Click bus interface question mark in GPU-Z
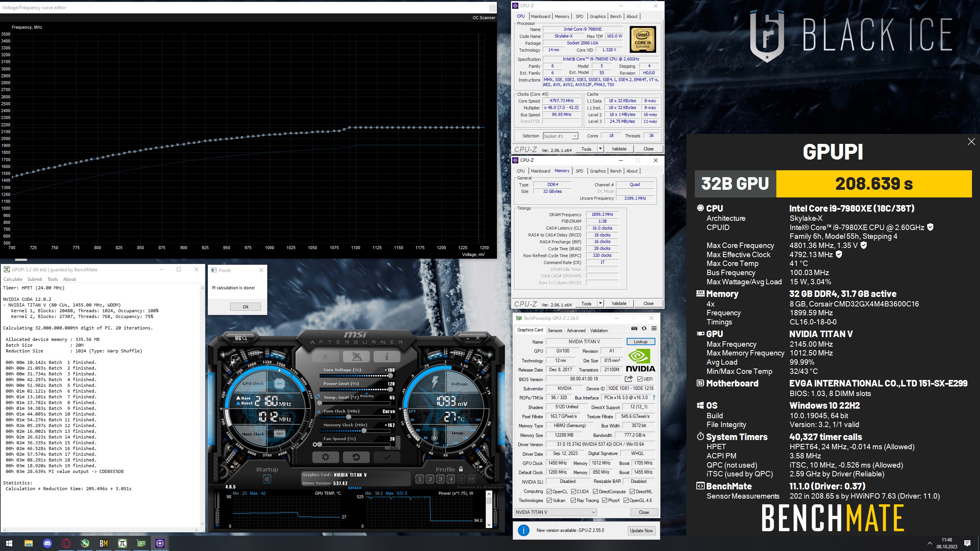 [x=653, y=398]
